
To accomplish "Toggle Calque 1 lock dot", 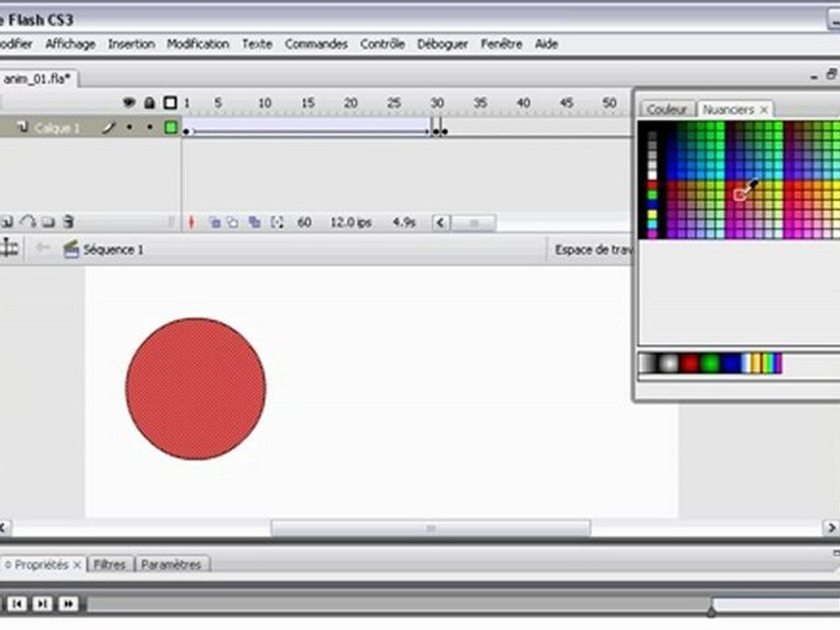I will [x=150, y=128].
